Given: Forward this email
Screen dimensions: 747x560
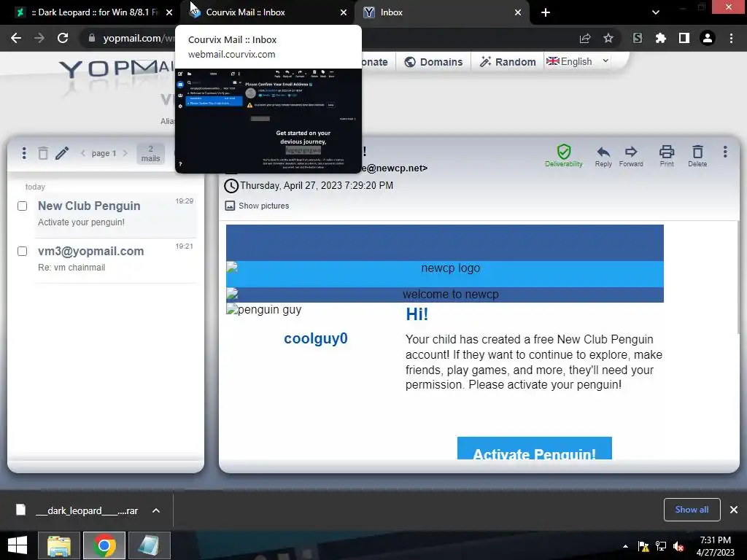Looking at the screenshot, I should pyautogui.click(x=631, y=156).
